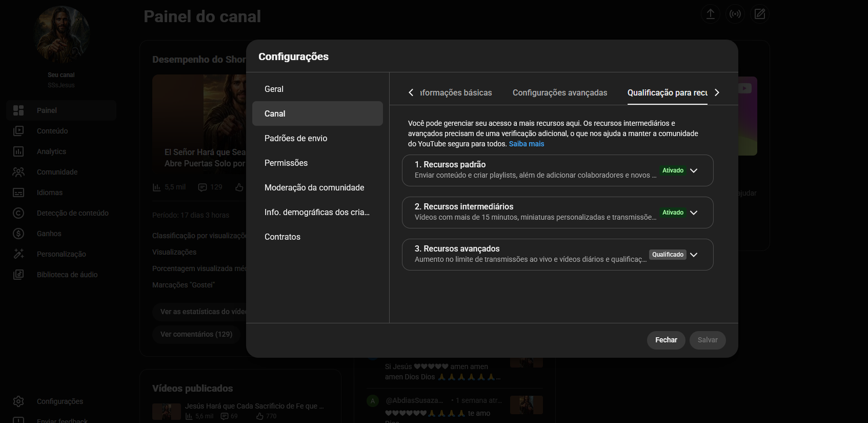The width and height of the screenshot is (868, 423).
Task: Click the channel avatar picture
Action: click(61, 36)
